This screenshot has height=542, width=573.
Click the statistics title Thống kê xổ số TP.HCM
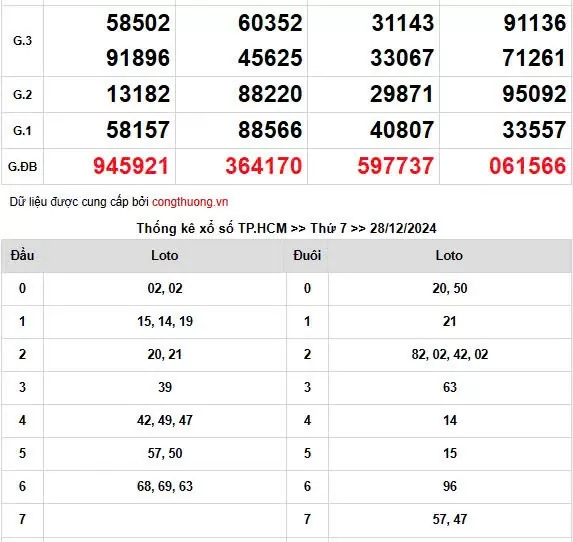pyautogui.click(x=212, y=228)
